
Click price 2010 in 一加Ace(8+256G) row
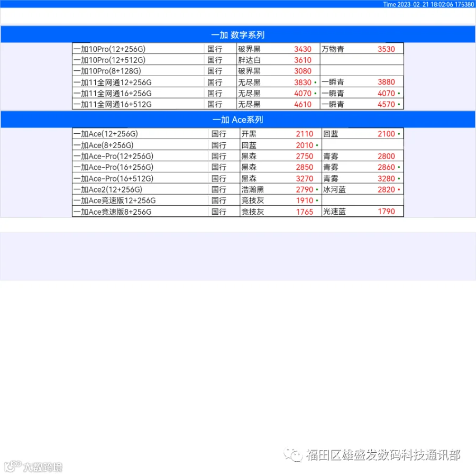pyautogui.click(x=305, y=145)
